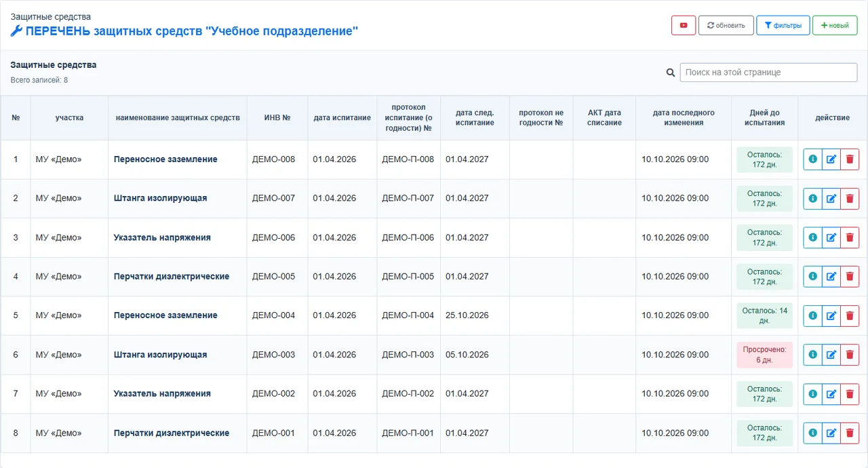This screenshot has height=468, width=868.
Task: Click the Осталось: 14 дн. badge
Action: [764, 315]
